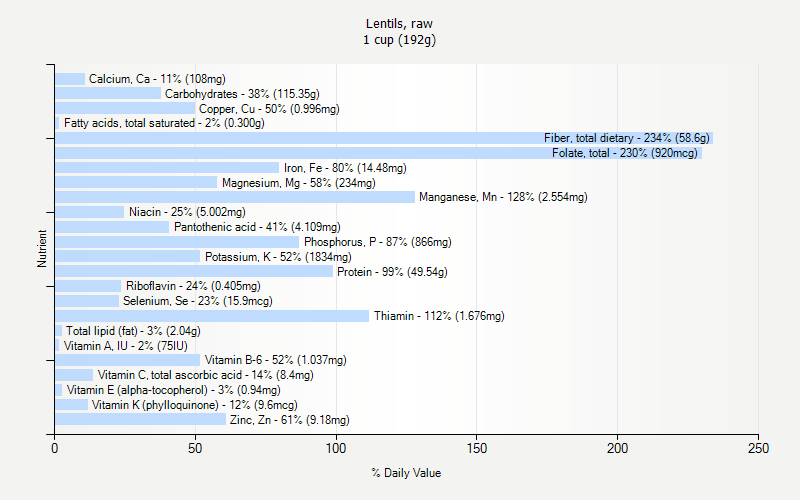
Task: Click the Phosphorus, P 87% label
Action: coord(378,242)
